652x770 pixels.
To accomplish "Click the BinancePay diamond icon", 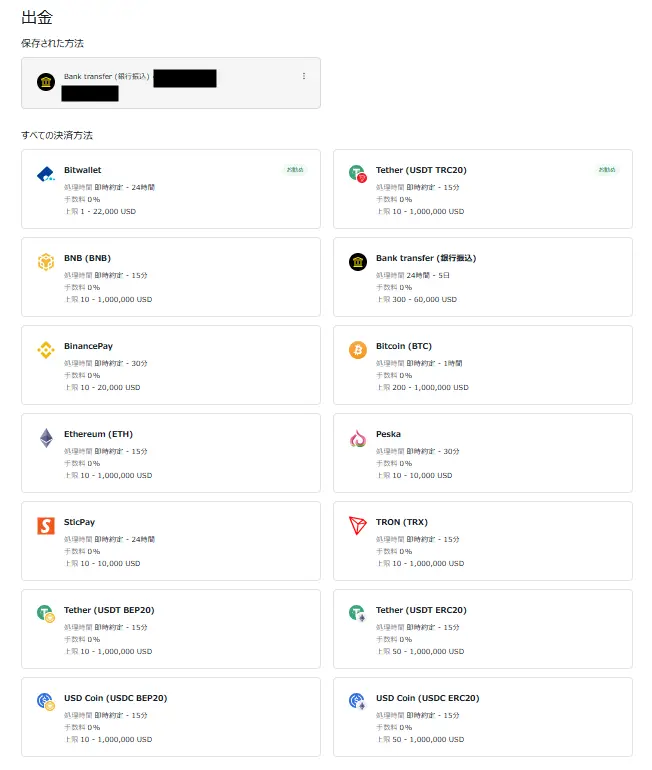I will pos(46,350).
